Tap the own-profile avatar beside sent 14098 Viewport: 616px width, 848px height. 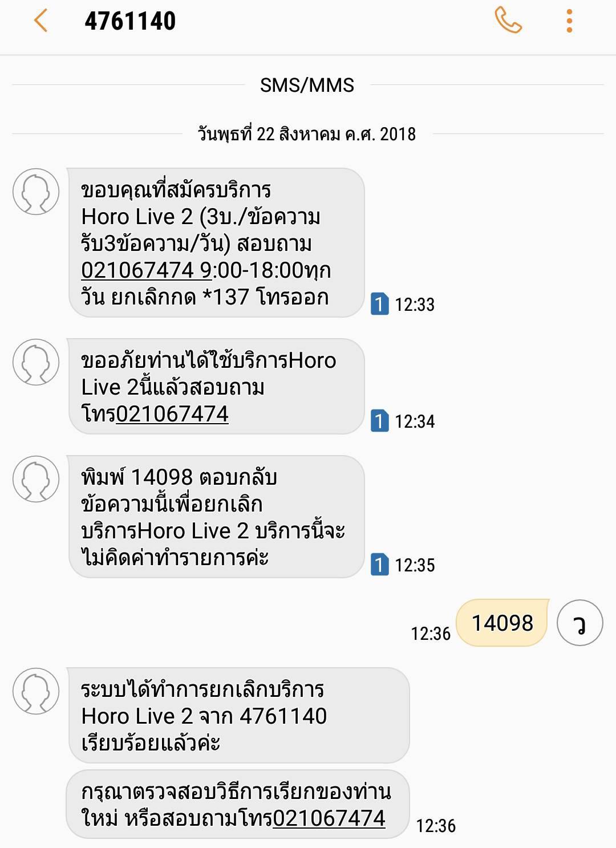pyautogui.click(x=579, y=623)
